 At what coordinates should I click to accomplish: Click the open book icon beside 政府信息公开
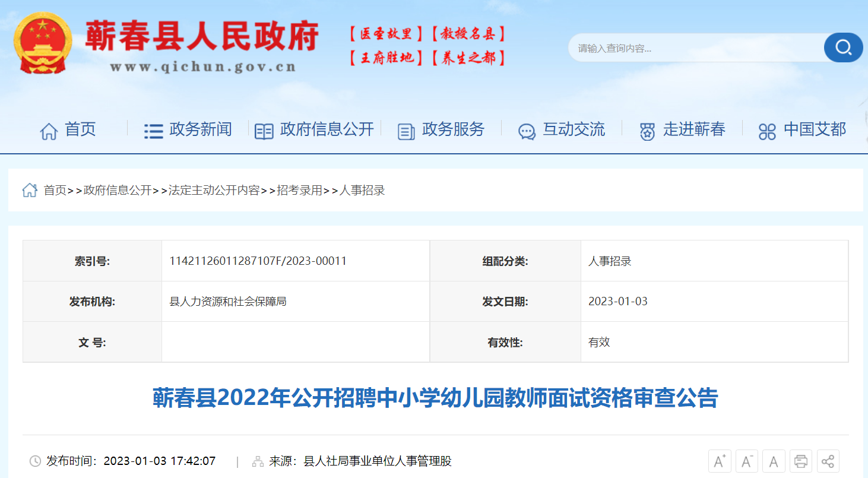264,131
